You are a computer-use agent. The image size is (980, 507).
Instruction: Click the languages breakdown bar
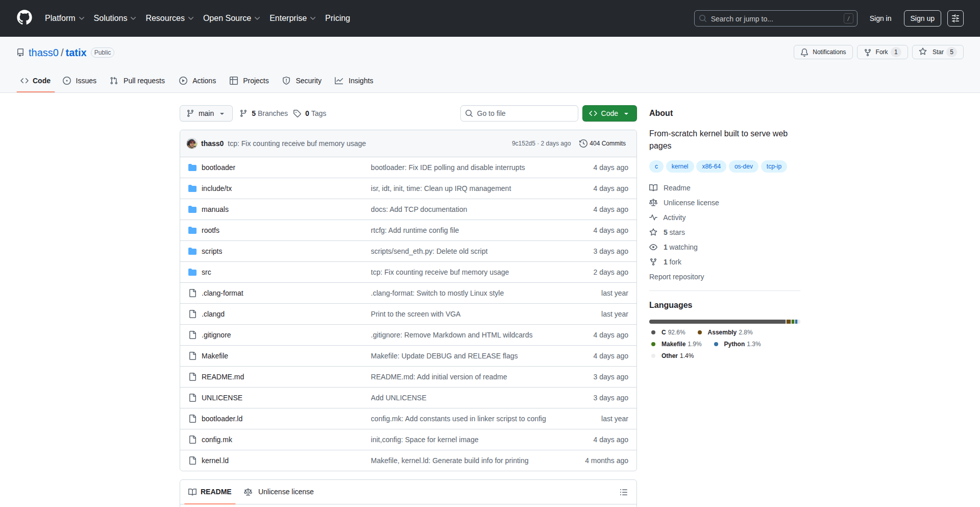(724, 322)
